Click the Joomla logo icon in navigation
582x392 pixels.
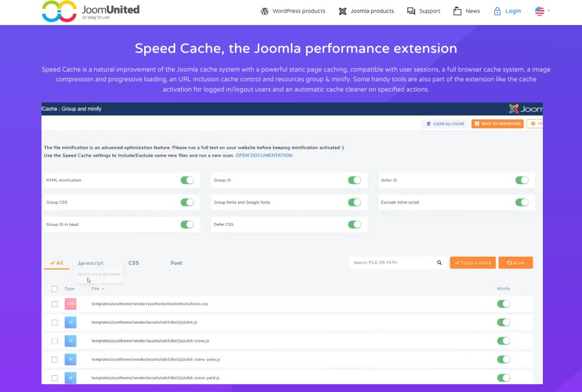[x=343, y=11]
